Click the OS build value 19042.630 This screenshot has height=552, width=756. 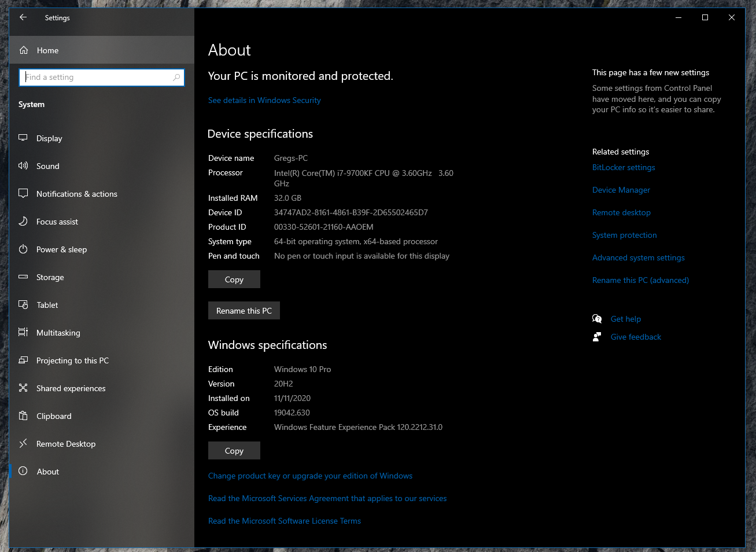point(292,413)
